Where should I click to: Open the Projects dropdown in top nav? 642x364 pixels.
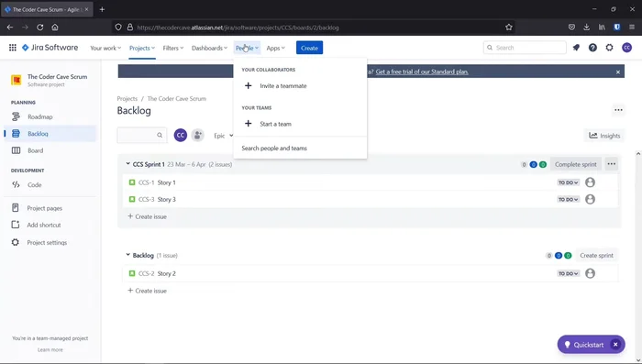pyautogui.click(x=142, y=48)
